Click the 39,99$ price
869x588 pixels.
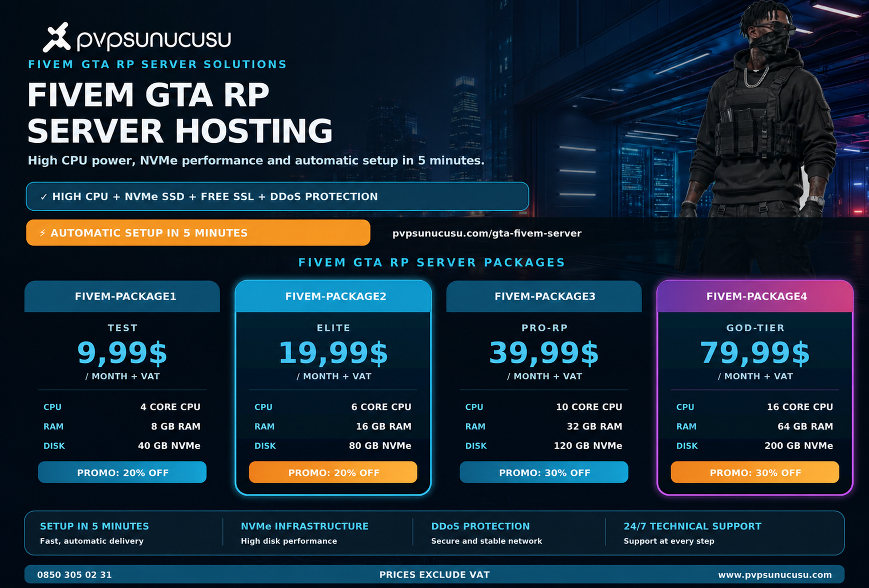(544, 353)
